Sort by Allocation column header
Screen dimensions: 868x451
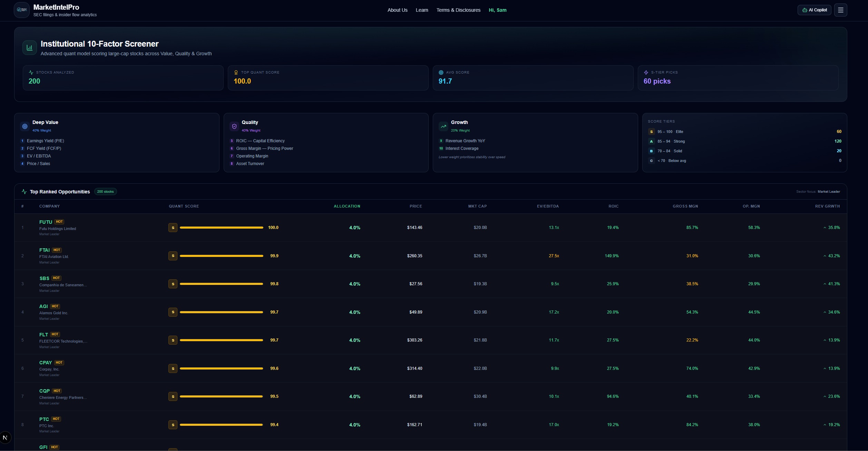pyautogui.click(x=347, y=206)
